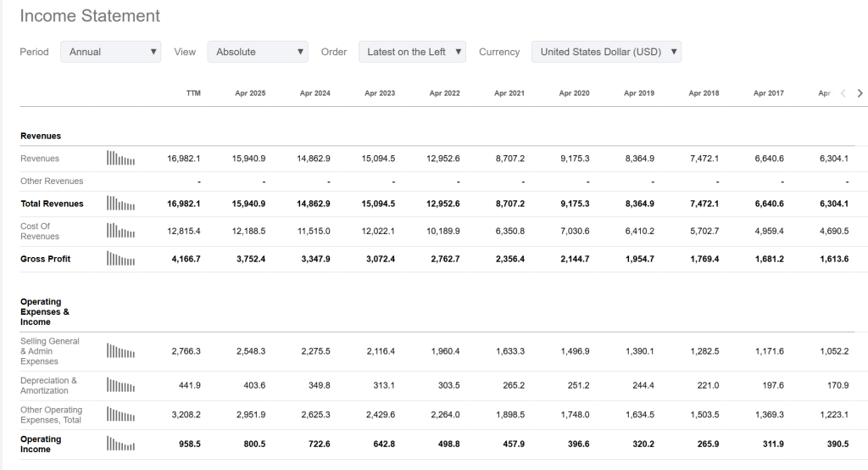Expand the Order dropdown Latest on the Left

click(x=412, y=52)
